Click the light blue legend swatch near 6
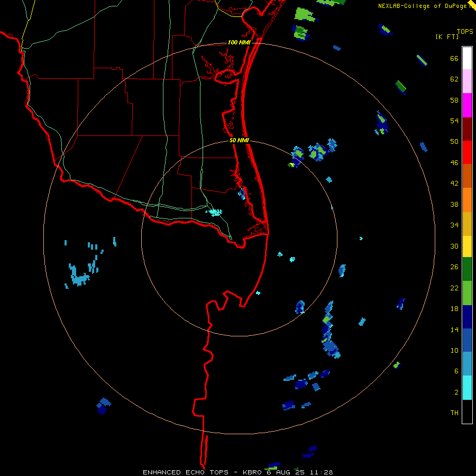476x476 pixels. (467, 364)
